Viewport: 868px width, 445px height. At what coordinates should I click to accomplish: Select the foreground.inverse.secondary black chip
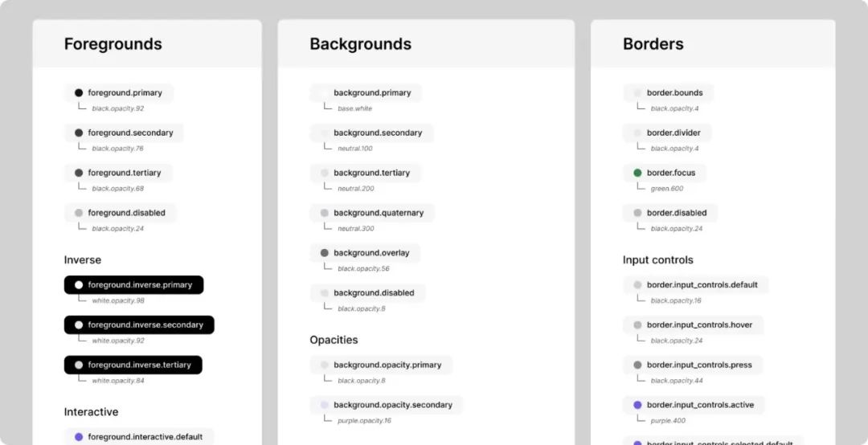click(139, 325)
